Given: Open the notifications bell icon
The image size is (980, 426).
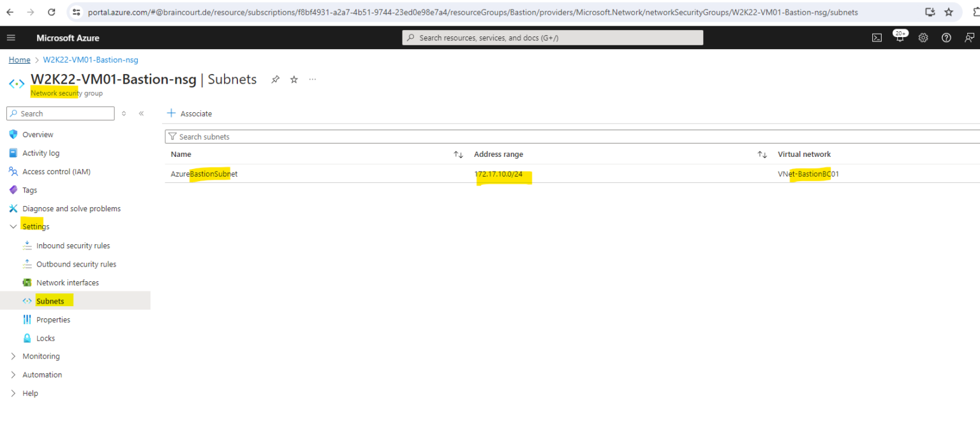Looking at the screenshot, I should (900, 37).
